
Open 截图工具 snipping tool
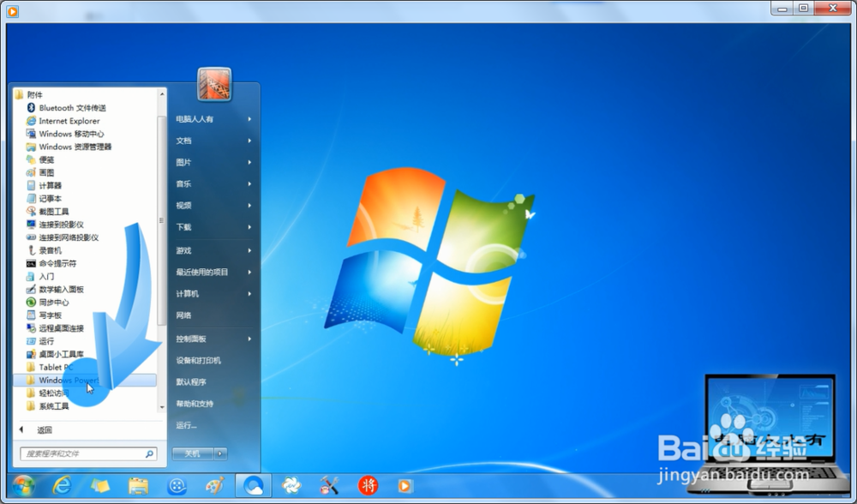(47, 212)
